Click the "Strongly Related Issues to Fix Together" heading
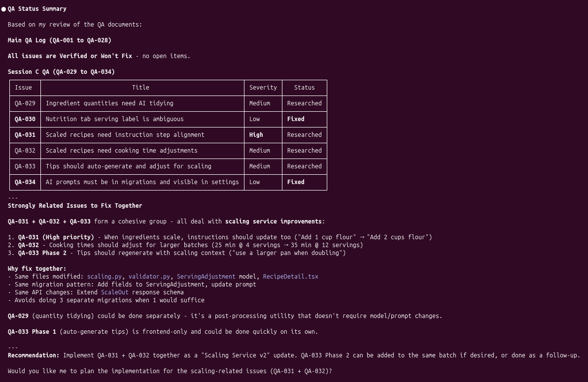The width and height of the screenshot is (588, 382). (75, 206)
